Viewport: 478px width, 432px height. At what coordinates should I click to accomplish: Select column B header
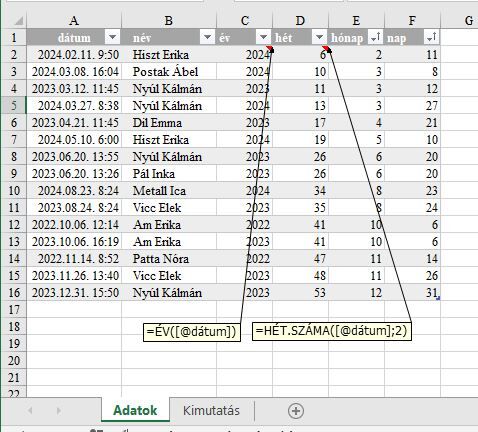coord(169,21)
